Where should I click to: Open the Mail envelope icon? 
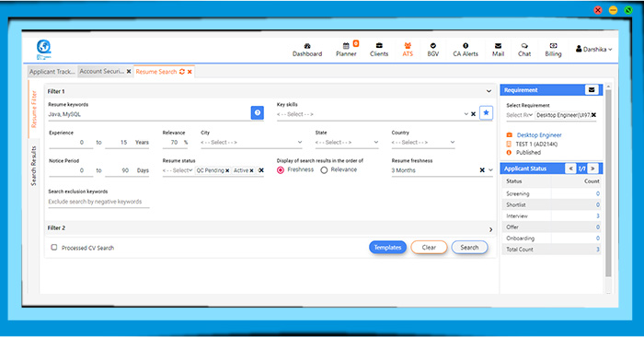pyautogui.click(x=498, y=46)
